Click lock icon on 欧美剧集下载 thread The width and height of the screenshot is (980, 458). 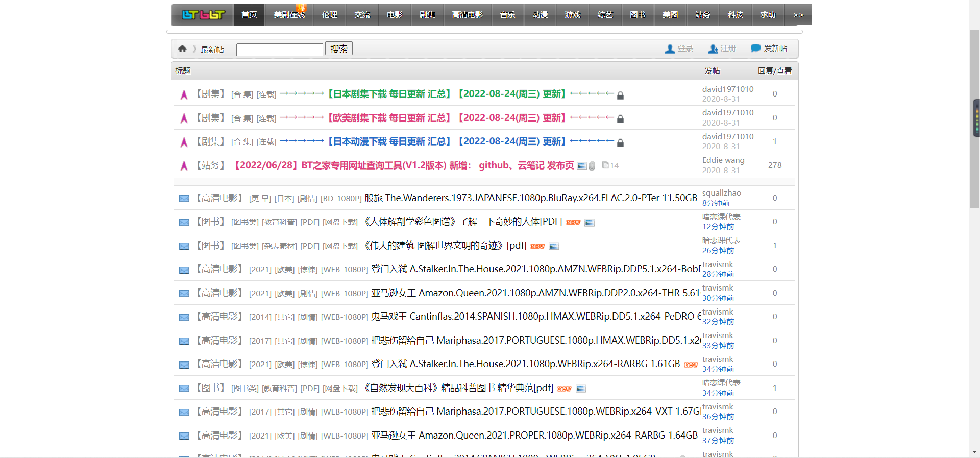pos(621,119)
